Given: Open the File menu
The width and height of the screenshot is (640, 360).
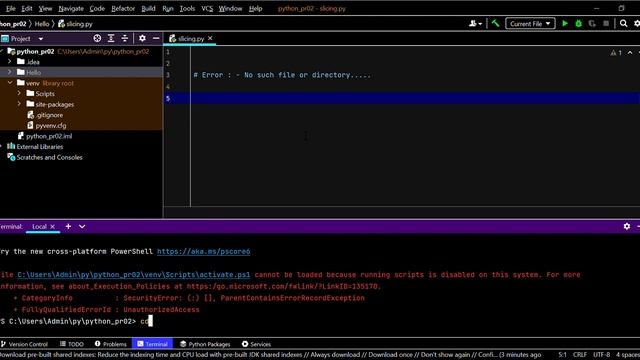Looking at the screenshot, I should [x=11, y=9].
